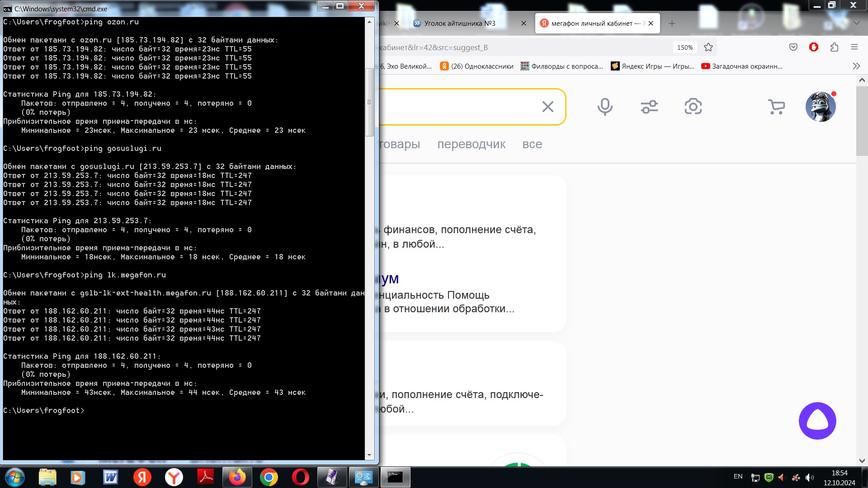Show more bookmarks with the double chevron

point(856,66)
